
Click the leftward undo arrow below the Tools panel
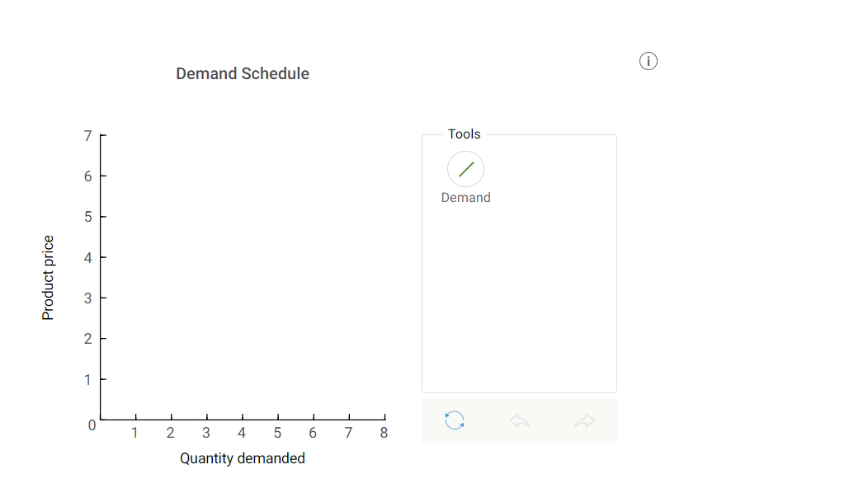click(x=519, y=420)
